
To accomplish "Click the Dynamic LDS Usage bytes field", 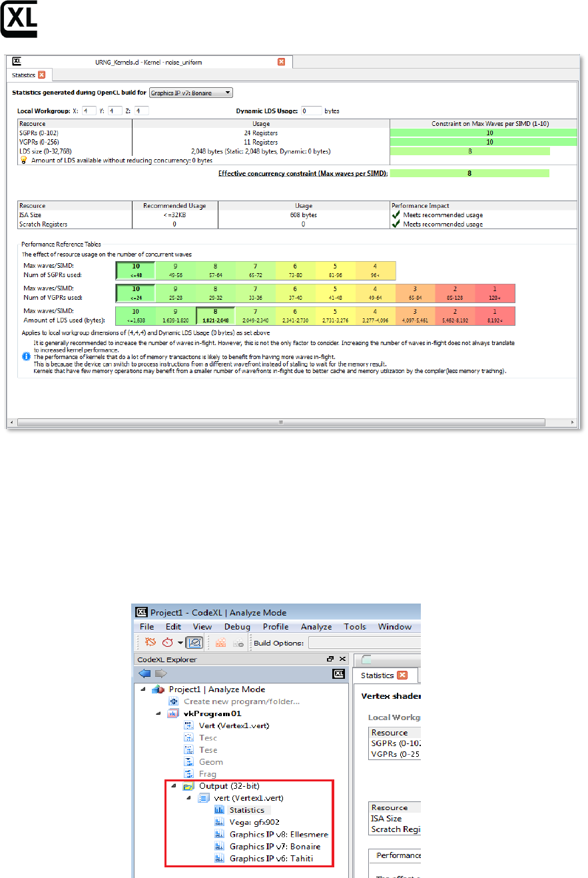I will coord(312,111).
